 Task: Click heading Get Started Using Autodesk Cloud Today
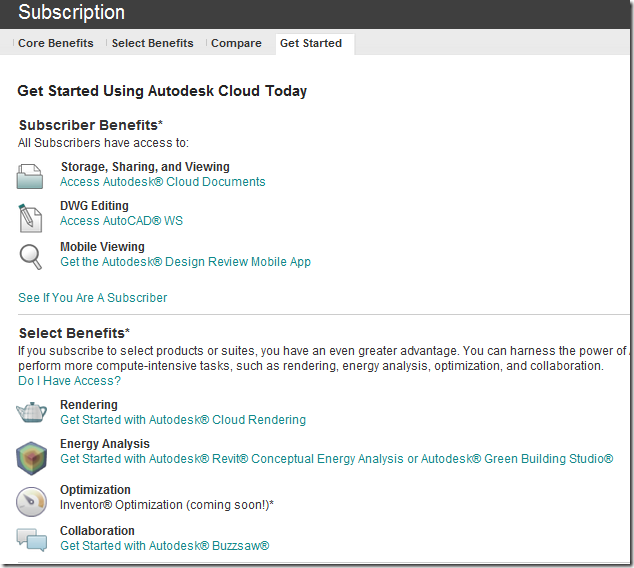pos(162,91)
